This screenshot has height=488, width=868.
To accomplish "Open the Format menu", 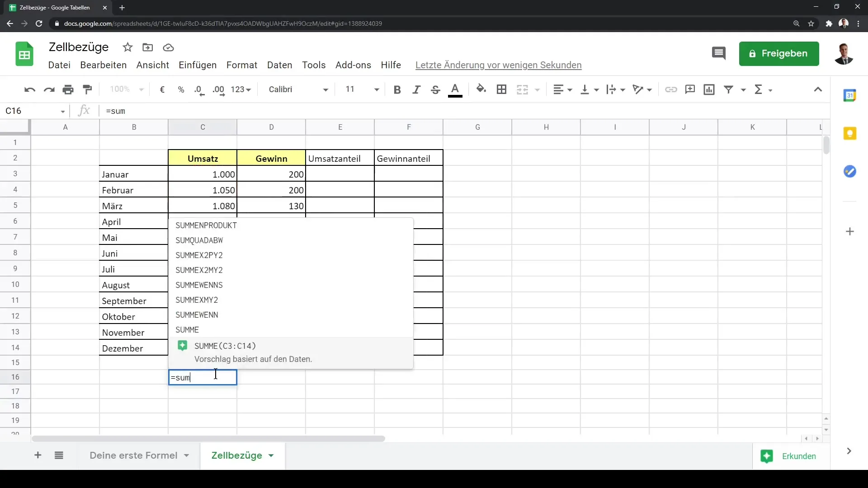I will tap(242, 65).
